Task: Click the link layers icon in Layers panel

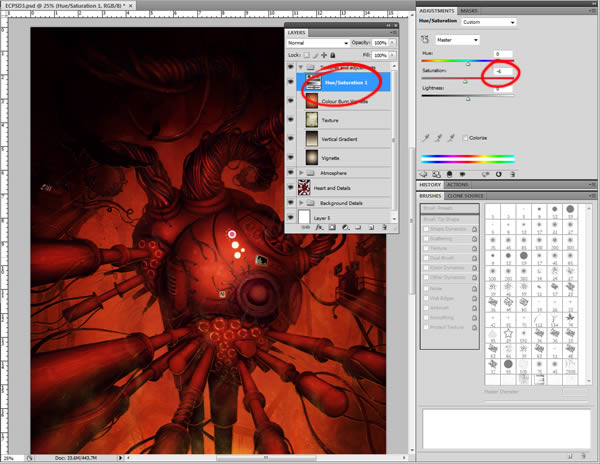Action: tap(305, 228)
